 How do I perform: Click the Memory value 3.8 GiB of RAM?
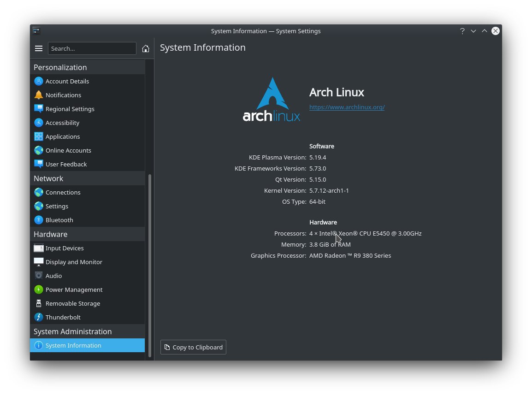coord(330,245)
